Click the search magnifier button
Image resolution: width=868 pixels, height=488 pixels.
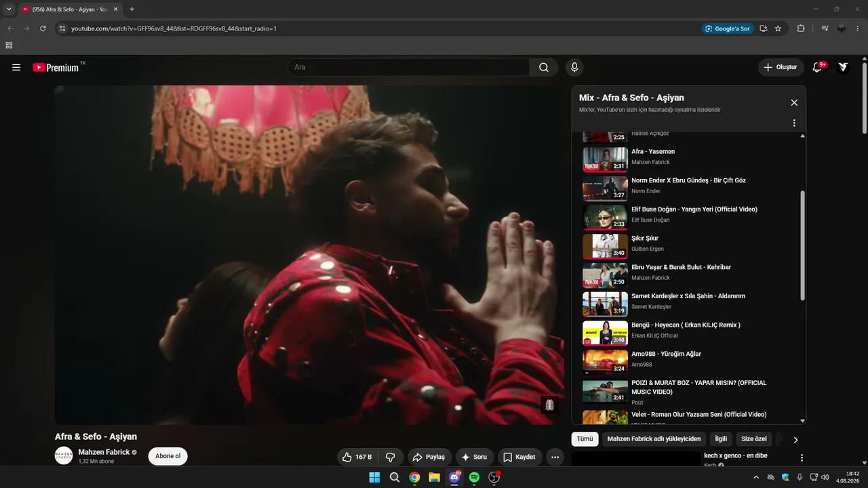544,67
